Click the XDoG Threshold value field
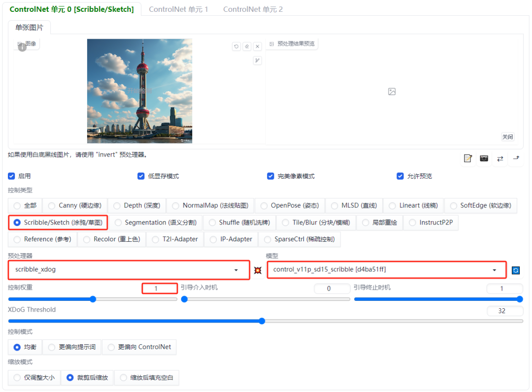Screen dimensions: 532x392 (x=504, y=311)
